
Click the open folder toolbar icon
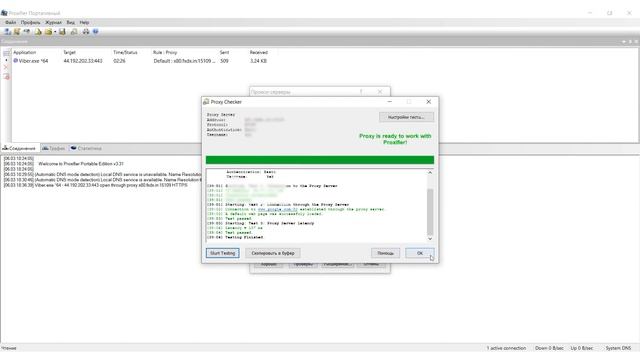[48, 31]
